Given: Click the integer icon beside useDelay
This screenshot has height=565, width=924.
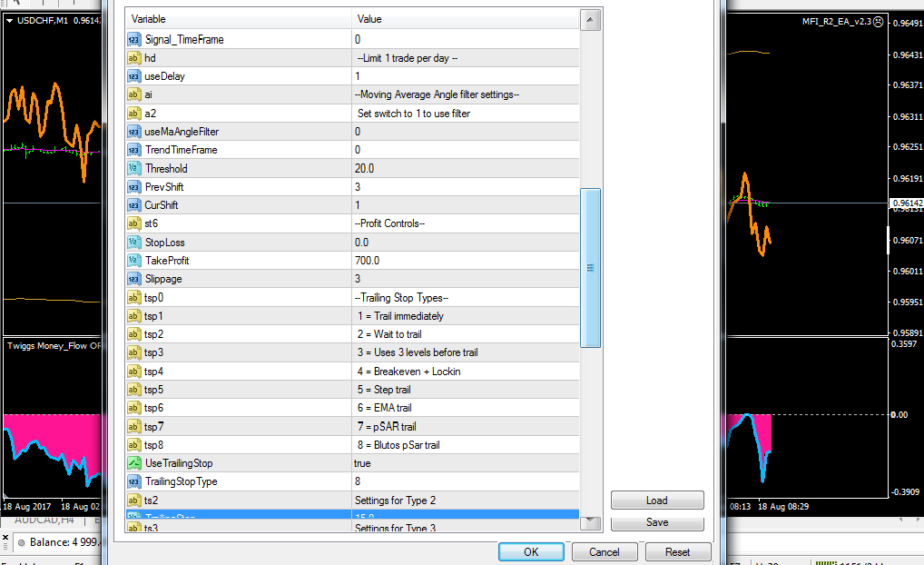Looking at the screenshot, I should point(133,76).
